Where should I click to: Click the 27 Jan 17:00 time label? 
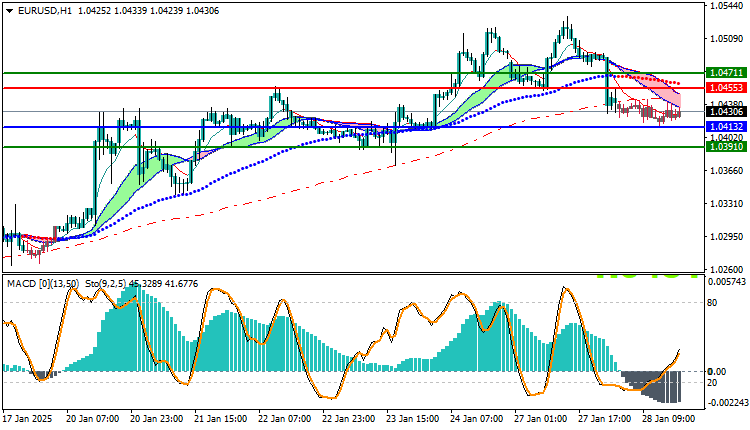605,419
